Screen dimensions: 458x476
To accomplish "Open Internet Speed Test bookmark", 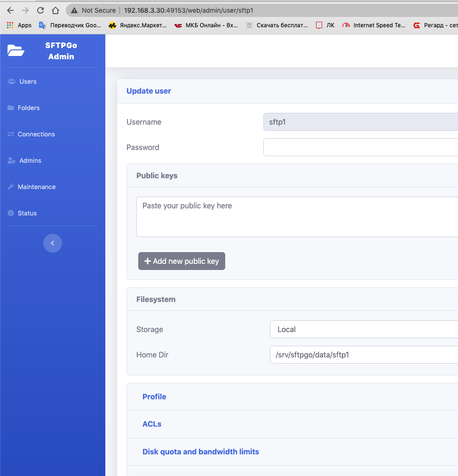I will point(374,25).
